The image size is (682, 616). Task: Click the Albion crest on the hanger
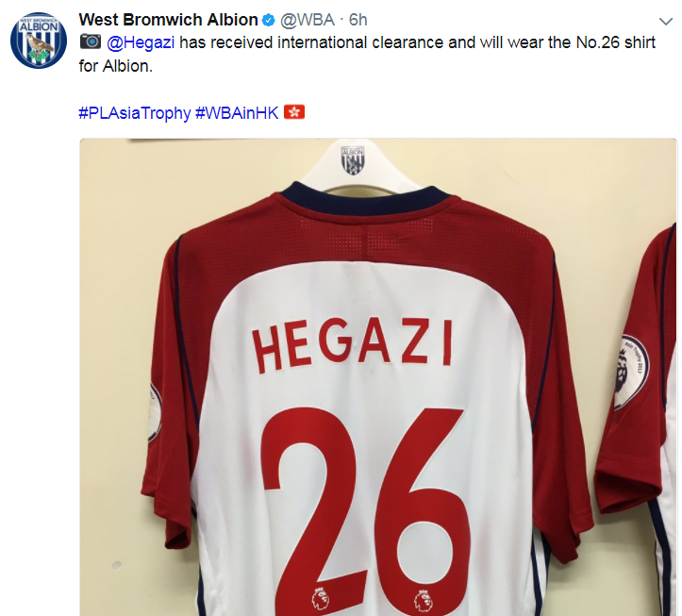click(x=352, y=160)
